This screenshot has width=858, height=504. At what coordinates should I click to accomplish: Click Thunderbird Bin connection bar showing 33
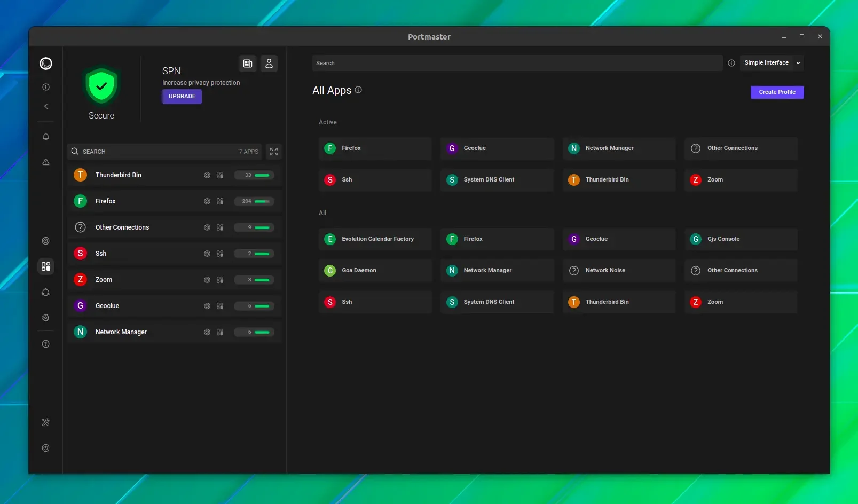[254, 175]
